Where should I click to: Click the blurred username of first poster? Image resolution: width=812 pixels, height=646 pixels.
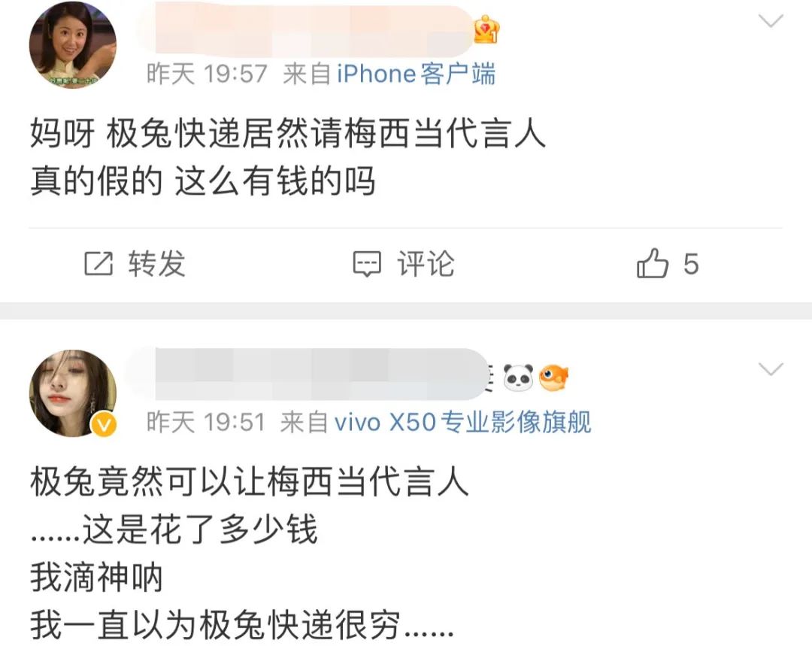pyautogui.click(x=305, y=29)
